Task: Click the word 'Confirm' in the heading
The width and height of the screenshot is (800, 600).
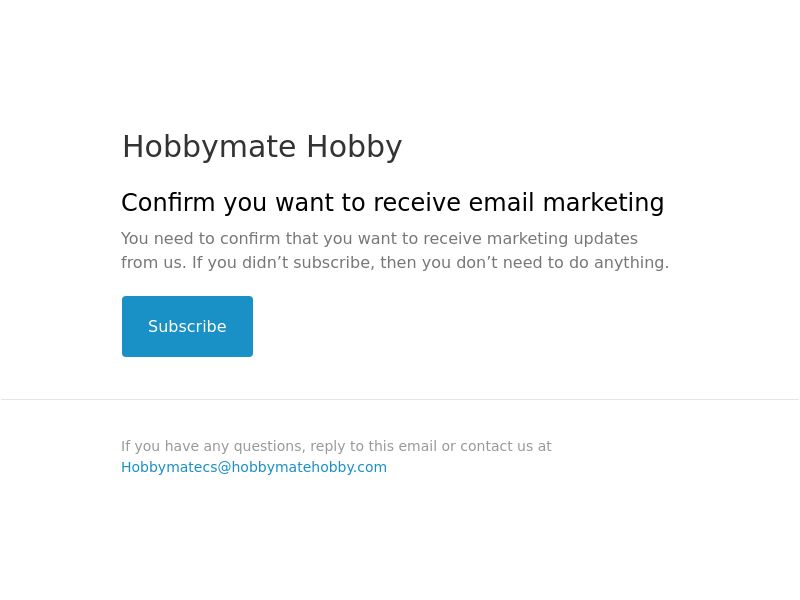Action: coord(168,203)
